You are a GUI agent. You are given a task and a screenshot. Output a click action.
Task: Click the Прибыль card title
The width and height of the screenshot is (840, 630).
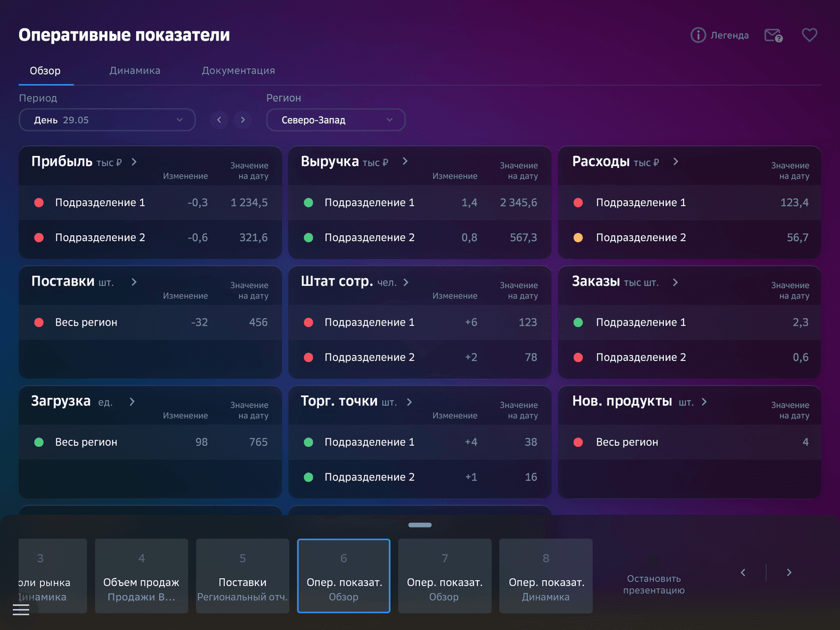(62, 161)
